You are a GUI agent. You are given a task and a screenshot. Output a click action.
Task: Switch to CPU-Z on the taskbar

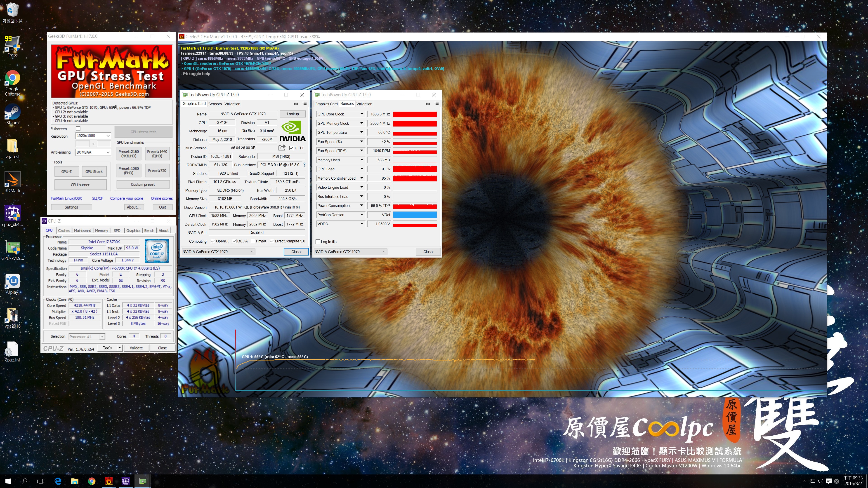tap(126, 481)
